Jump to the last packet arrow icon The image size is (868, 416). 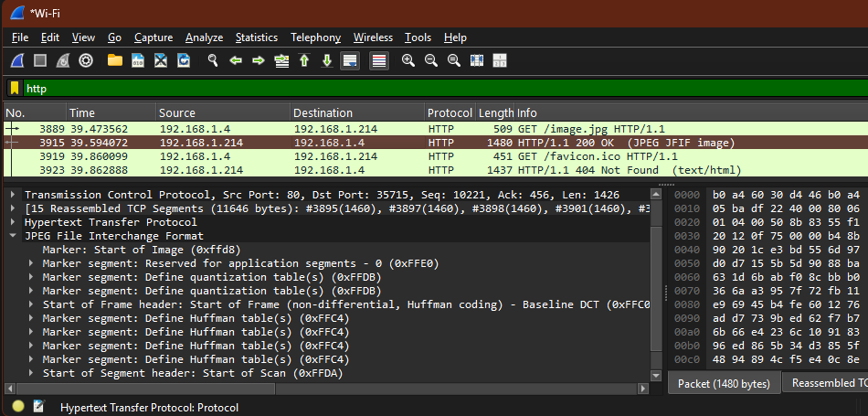pyautogui.click(x=327, y=60)
